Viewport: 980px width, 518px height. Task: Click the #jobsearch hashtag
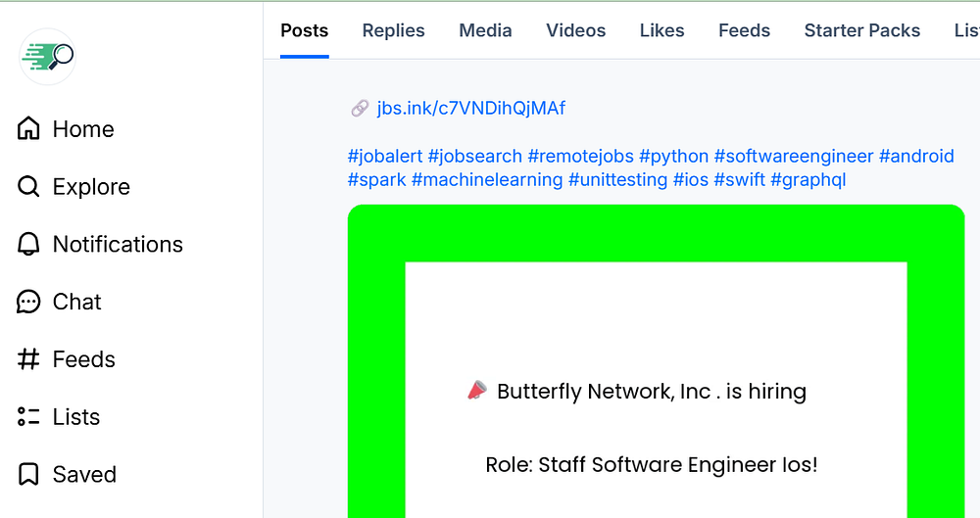475,157
